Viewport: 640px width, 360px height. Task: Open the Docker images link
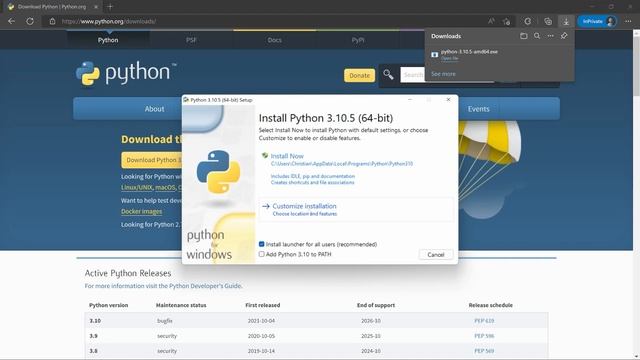click(x=141, y=211)
